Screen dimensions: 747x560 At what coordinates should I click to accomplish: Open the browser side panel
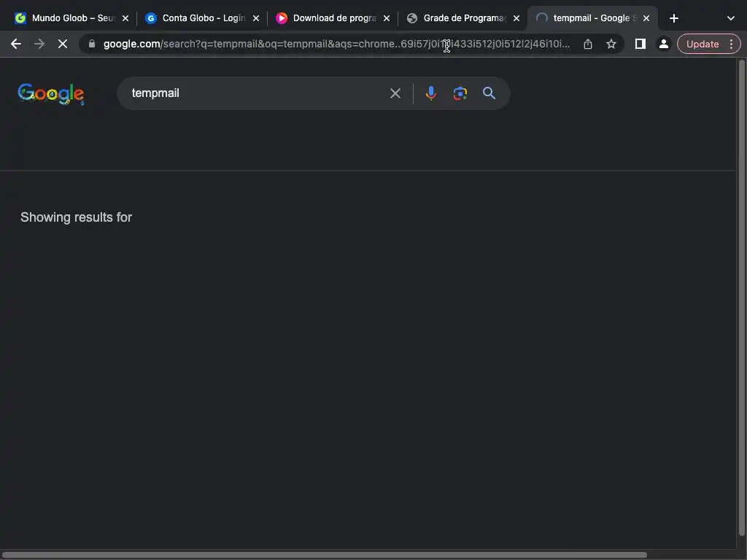[640, 44]
